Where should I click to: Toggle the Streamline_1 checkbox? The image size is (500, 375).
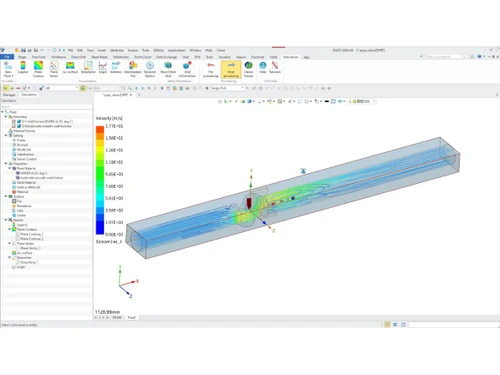pyautogui.click(x=18, y=262)
